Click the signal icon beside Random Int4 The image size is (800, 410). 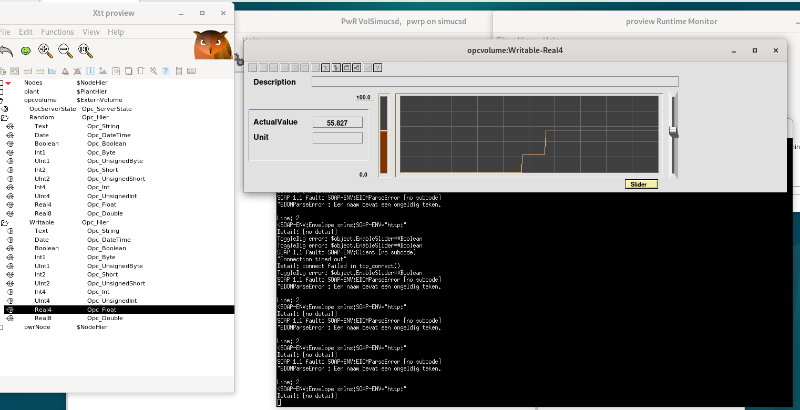pos(10,187)
